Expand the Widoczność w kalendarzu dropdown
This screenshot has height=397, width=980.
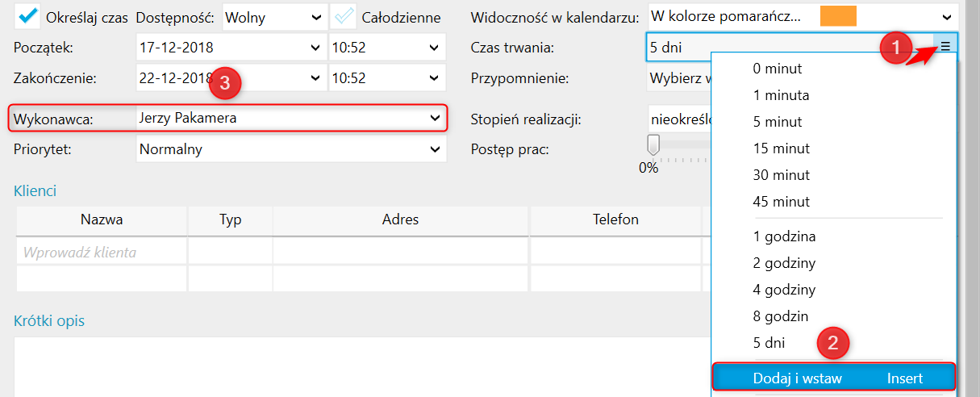946,17
